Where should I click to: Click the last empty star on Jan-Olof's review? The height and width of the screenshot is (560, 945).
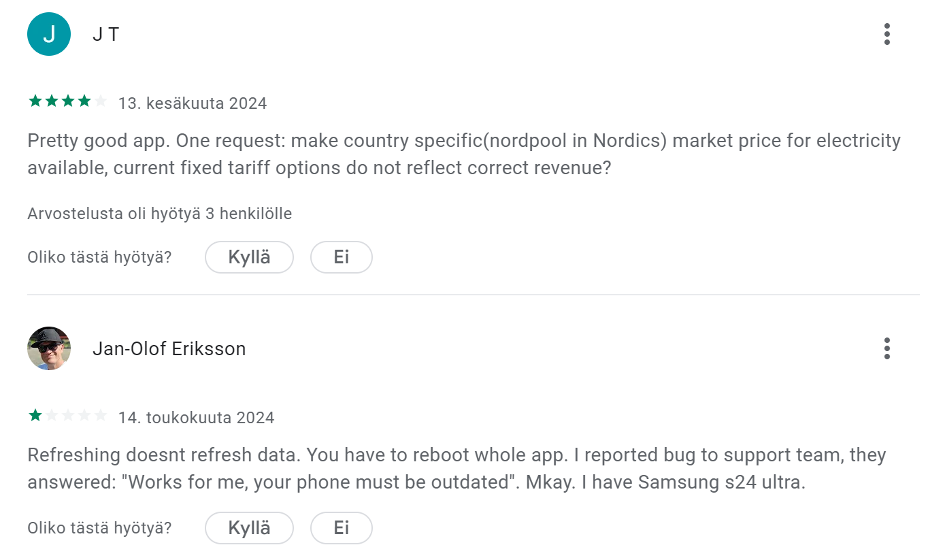[x=101, y=416]
